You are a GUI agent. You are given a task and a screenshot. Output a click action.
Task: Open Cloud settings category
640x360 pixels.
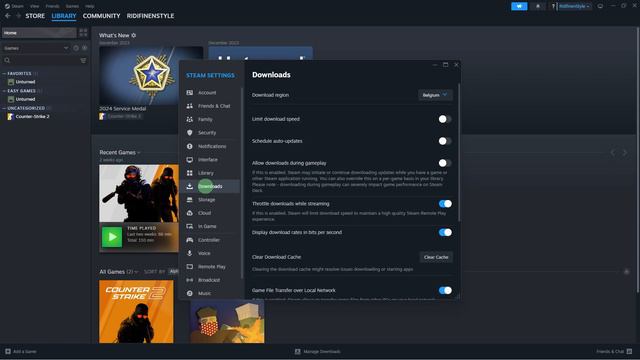pos(210,213)
